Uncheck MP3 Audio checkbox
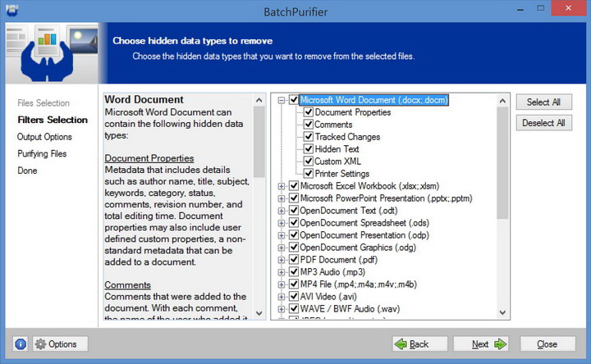The width and height of the screenshot is (591, 364). pyautogui.click(x=294, y=272)
